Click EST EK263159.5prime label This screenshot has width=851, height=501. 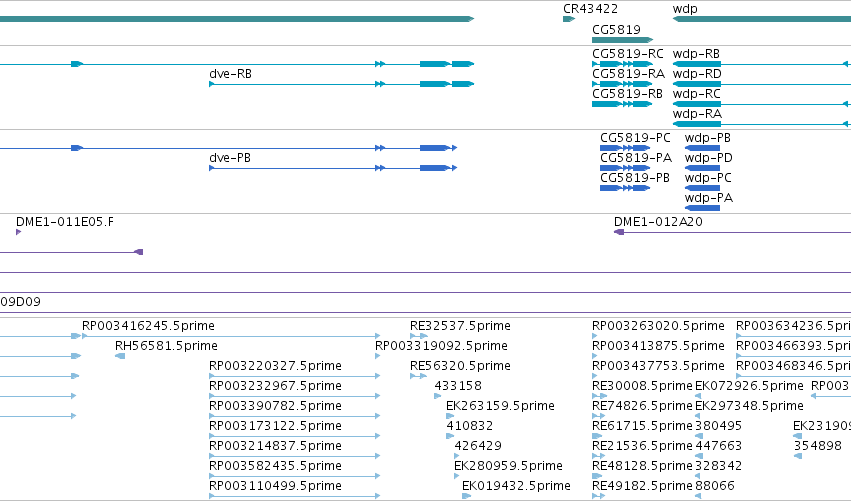(500, 406)
